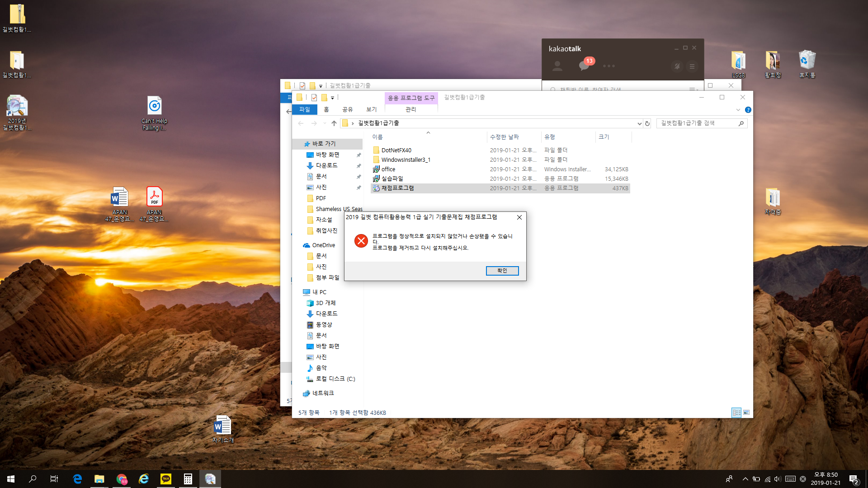This screenshot has height=488, width=868.
Task: Close the error dialog with X
Action: pyautogui.click(x=519, y=217)
